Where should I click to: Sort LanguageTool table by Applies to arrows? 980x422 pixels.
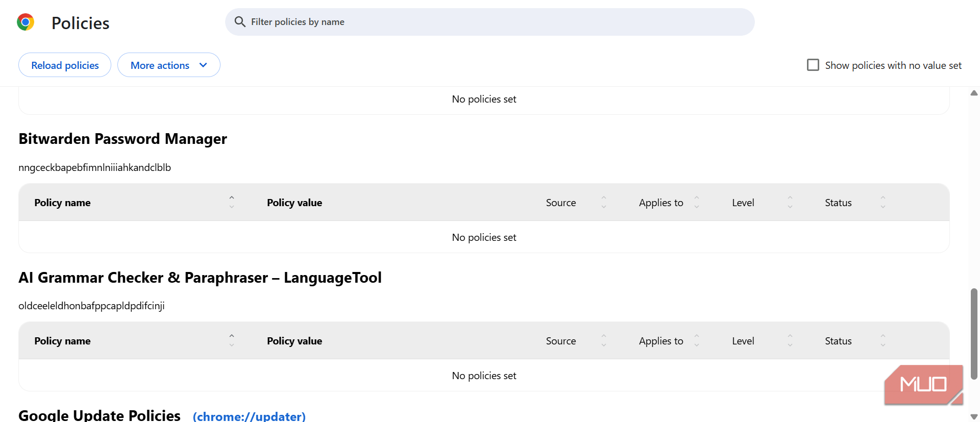pos(697,340)
